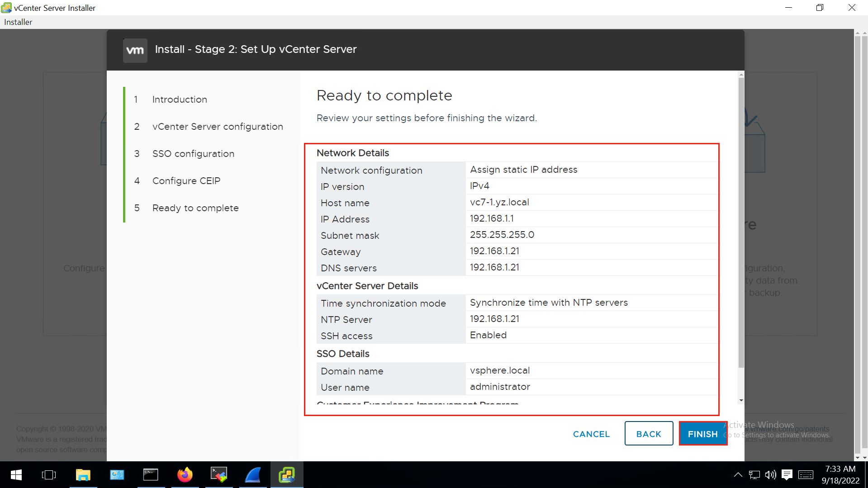Open the clock showing 7:33 AM
868x488 pixels.
pos(840,475)
